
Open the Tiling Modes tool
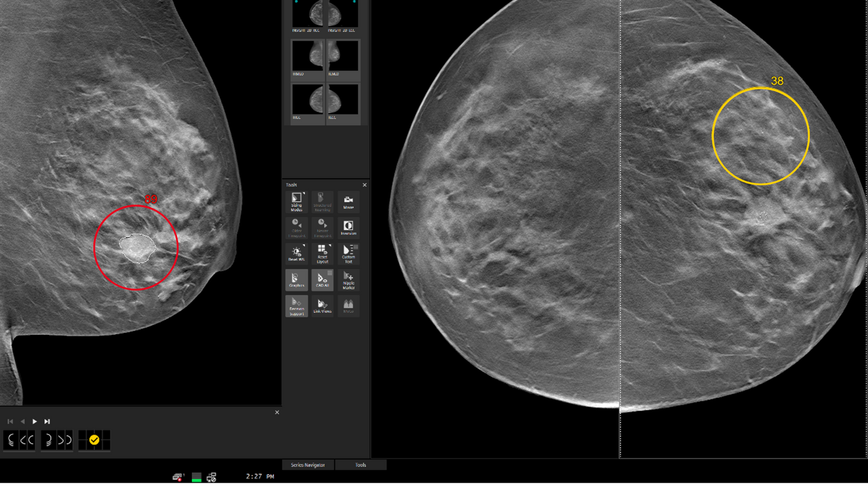point(296,202)
